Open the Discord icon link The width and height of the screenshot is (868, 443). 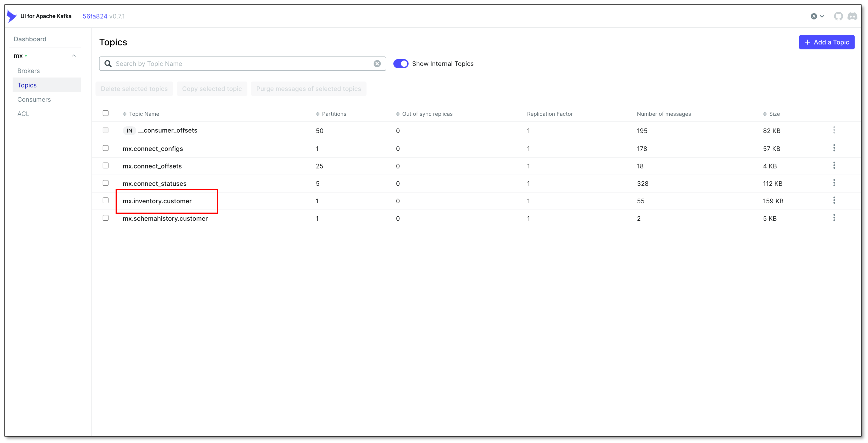click(852, 16)
